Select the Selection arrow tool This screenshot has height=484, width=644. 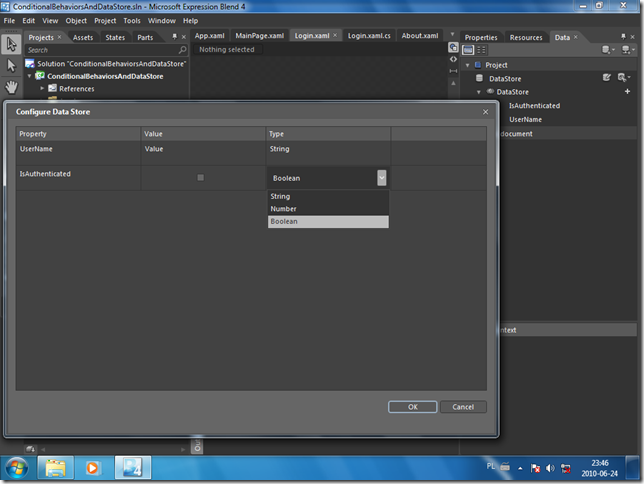click(12, 45)
